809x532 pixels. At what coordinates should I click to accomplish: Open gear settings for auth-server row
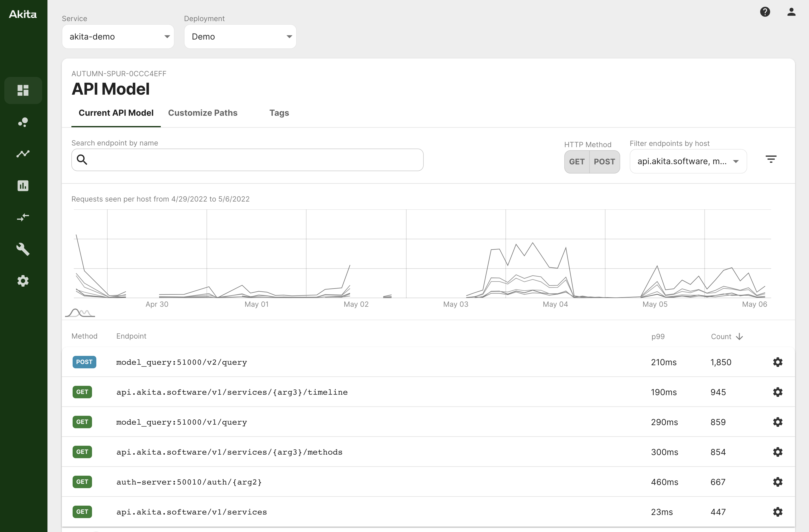click(x=778, y=482)
